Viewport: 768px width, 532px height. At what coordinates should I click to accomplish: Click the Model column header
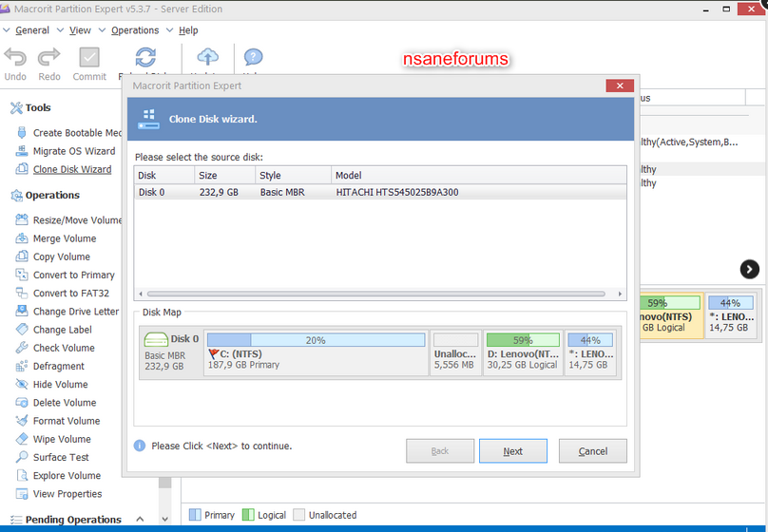pyautogui.click(x=478, y=175)
